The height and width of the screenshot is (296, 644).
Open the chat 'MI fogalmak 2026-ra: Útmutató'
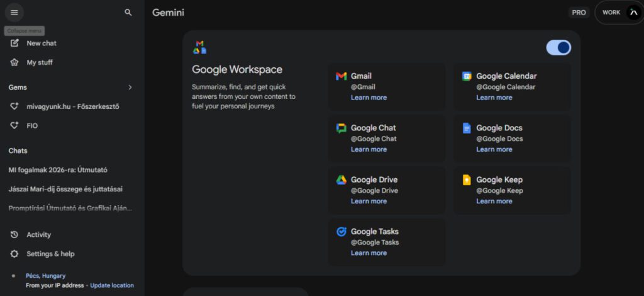(x=58, y=170)
